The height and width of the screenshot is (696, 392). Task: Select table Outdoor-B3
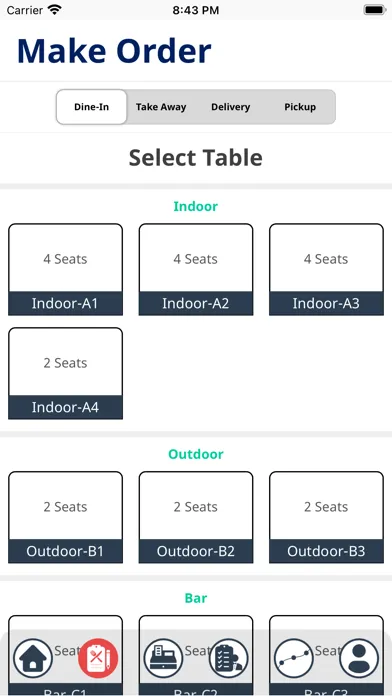point(326,517)
